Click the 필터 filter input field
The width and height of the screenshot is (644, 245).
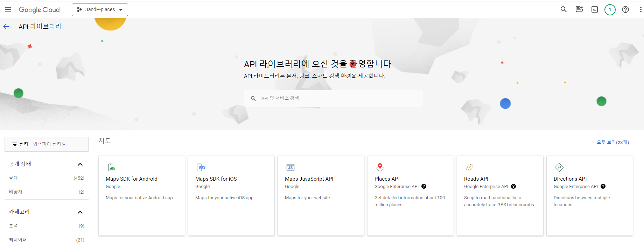point(47,144)
